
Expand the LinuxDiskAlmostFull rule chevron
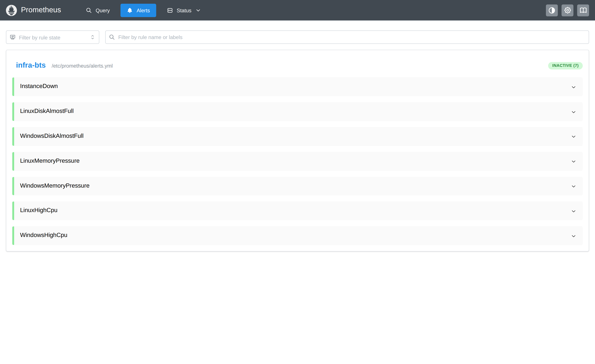[x=573, y=112]
